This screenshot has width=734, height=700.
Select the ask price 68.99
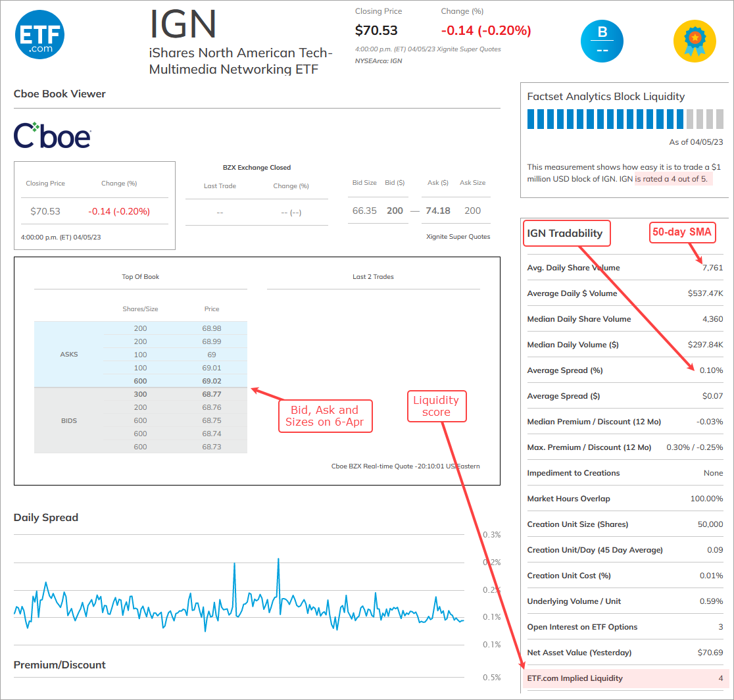(212, 342)
